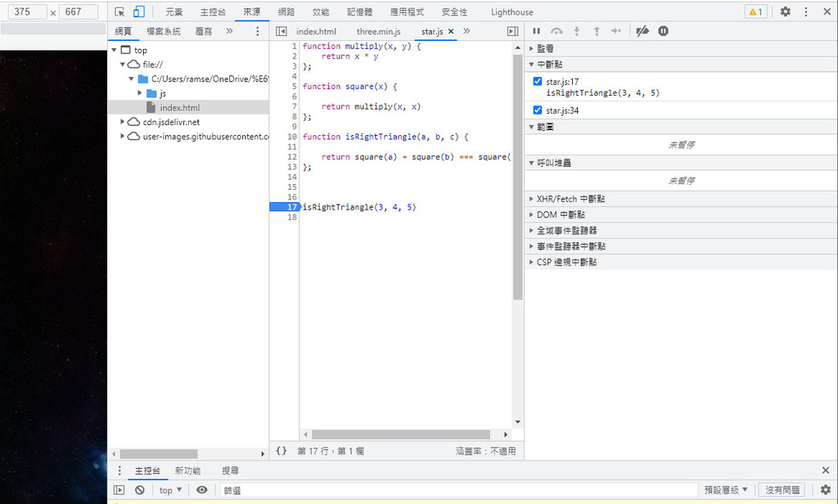
Task: Pause script execution
Action: (x=537, y=31)
